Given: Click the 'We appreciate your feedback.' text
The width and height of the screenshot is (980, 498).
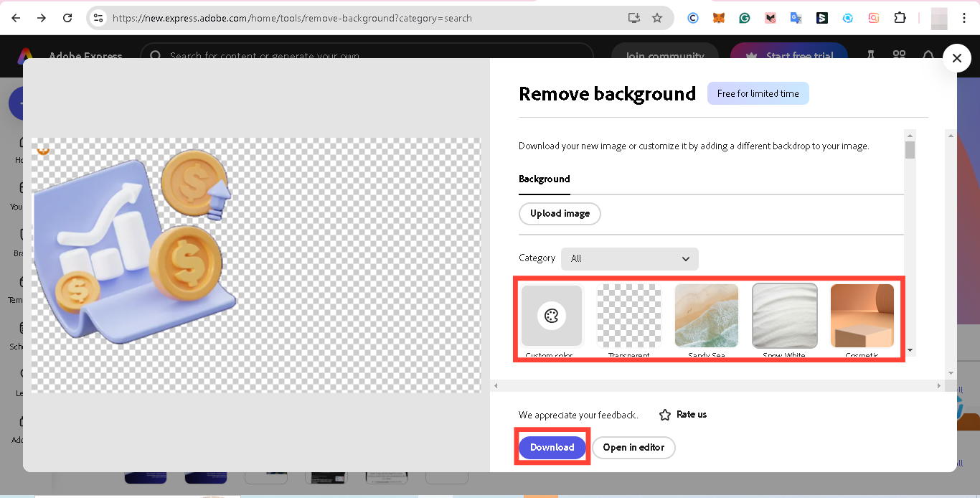Looking at the screenshot, I should 578,415.
